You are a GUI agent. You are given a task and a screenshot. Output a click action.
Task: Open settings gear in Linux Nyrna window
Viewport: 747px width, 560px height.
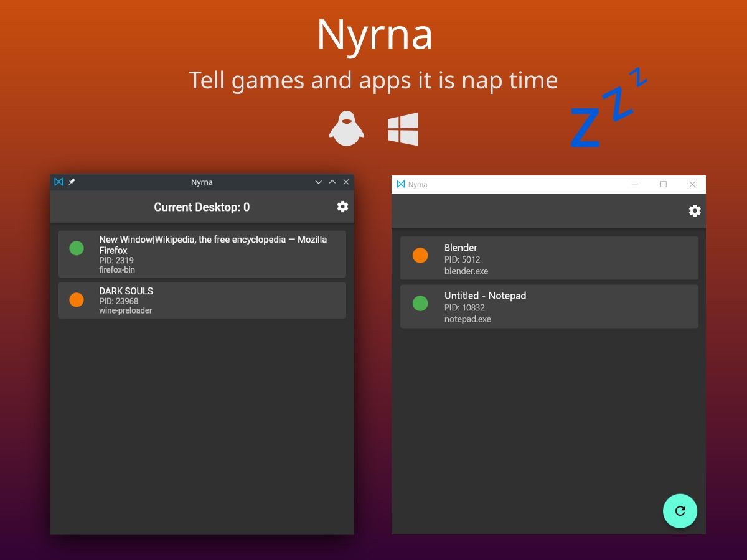point(342,207)
